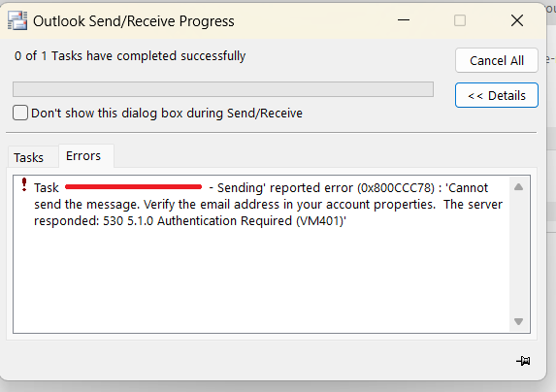Minimize the Send/Receive Progress window
The width and height of the screenshot is (556, 392).
[x=404, y=20]
